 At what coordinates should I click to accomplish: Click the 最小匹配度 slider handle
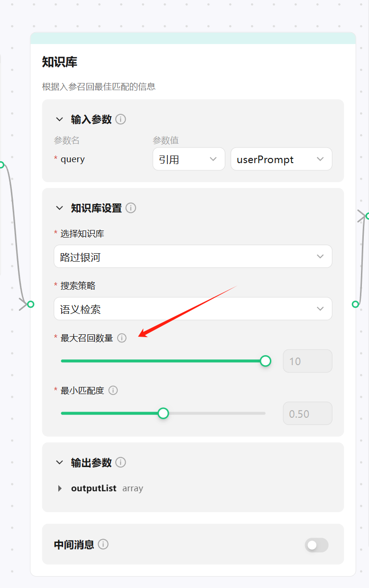click(x=163, y=413)
